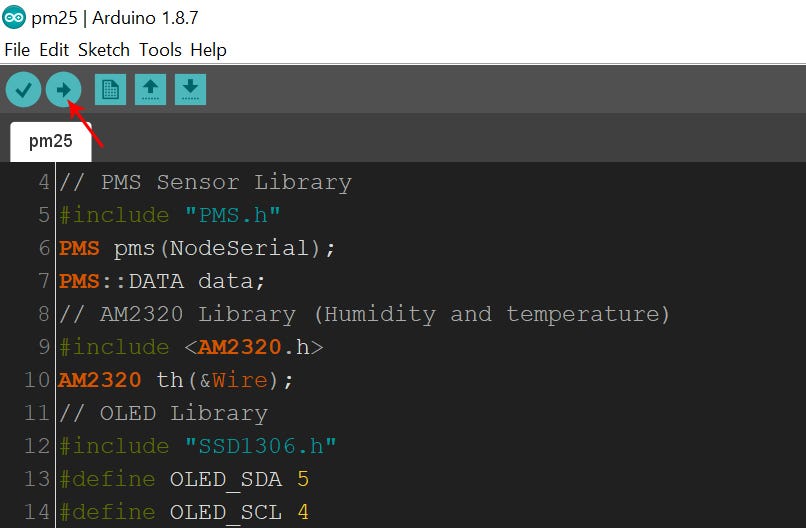
Task: Click the Upload arrow button
Action: click(63, 89)
